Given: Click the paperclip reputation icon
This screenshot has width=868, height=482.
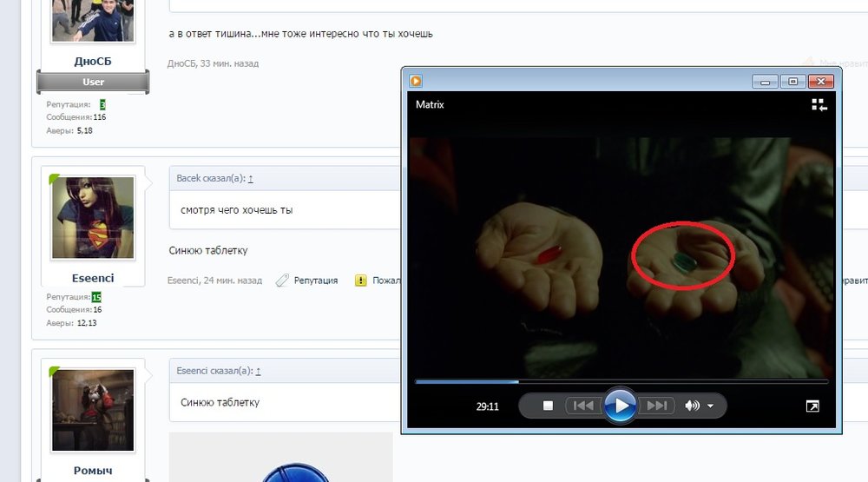Looking at the screenshot, I should pos(282,281).
